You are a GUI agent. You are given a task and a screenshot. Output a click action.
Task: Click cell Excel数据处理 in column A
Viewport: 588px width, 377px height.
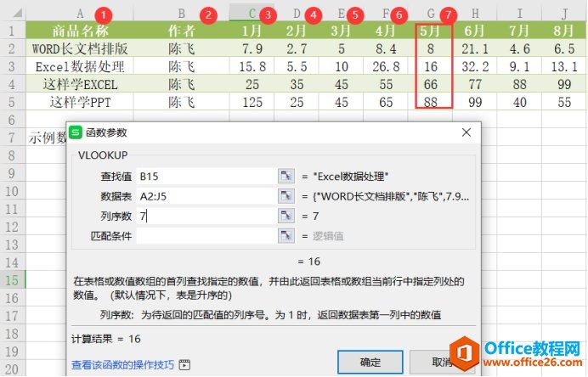point(80,66)
